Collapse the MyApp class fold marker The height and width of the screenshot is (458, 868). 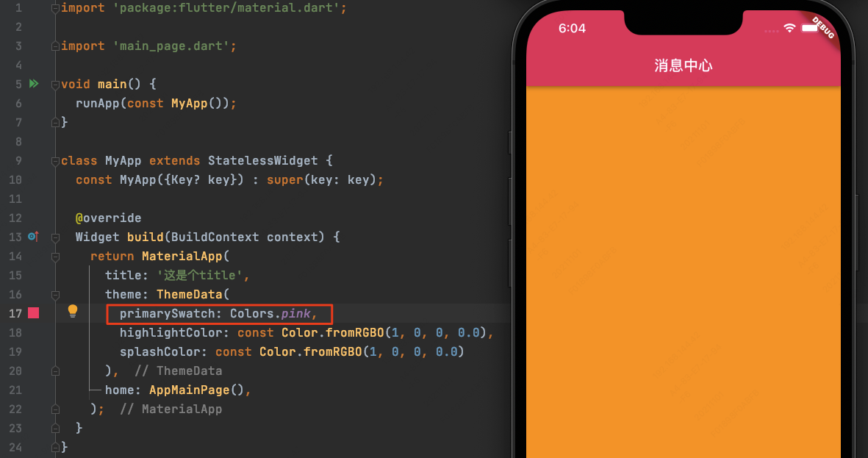[x=55, y=161]
